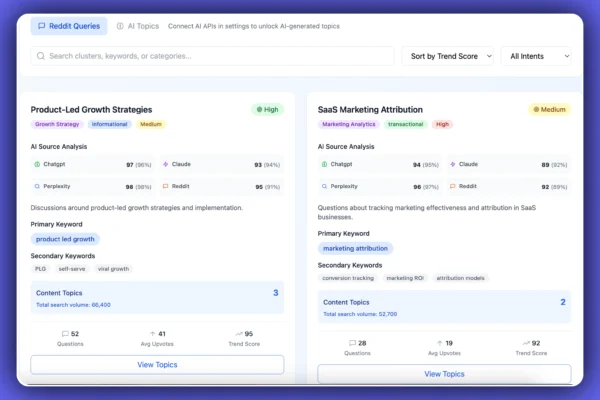Viewport: 600px width, 400px height.
Task: Click the Questions comment icon showing 52
Action: click(x=66, y=334)
